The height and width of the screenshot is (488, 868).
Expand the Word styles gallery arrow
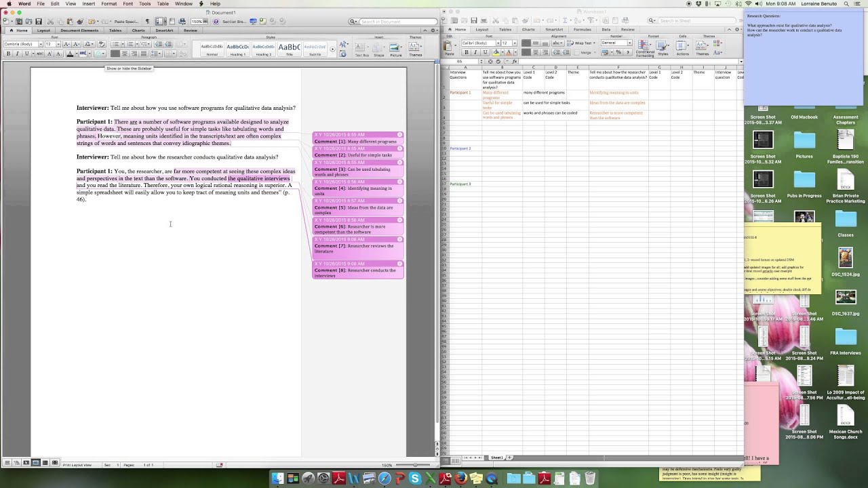click(x=332, y=49)
